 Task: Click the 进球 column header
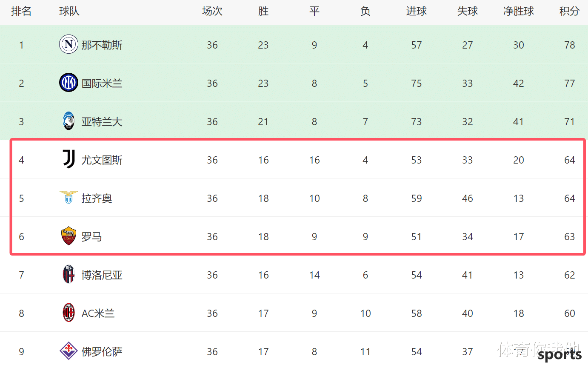pyautogui.click(x=416, y=11)
